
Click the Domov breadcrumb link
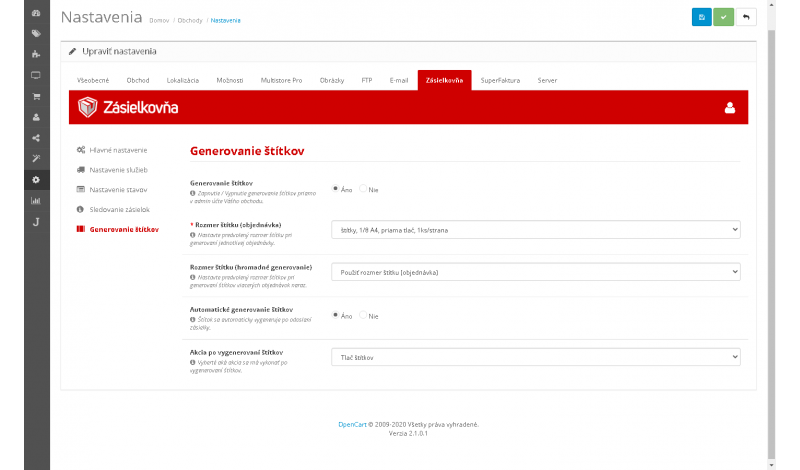(159, 20)
